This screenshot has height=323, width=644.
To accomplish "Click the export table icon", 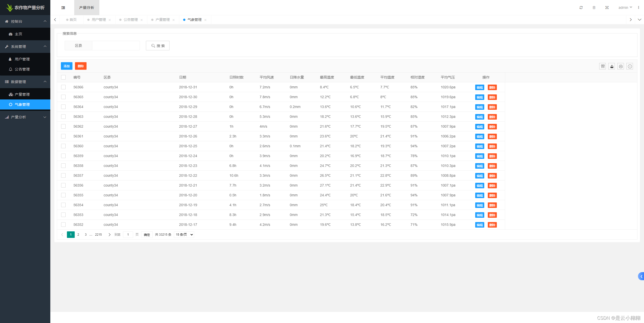I will point(612,66).
